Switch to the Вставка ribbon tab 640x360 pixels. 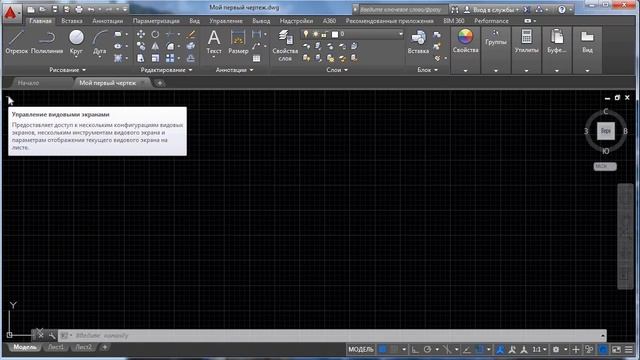point(72,21)
